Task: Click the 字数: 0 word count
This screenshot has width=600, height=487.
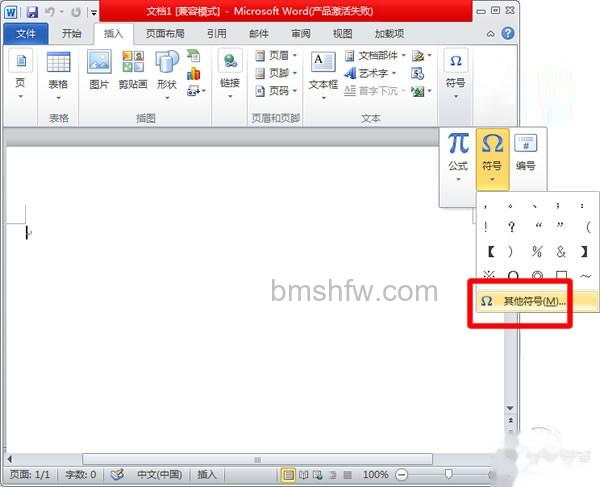Action: (x=80, y=475)
